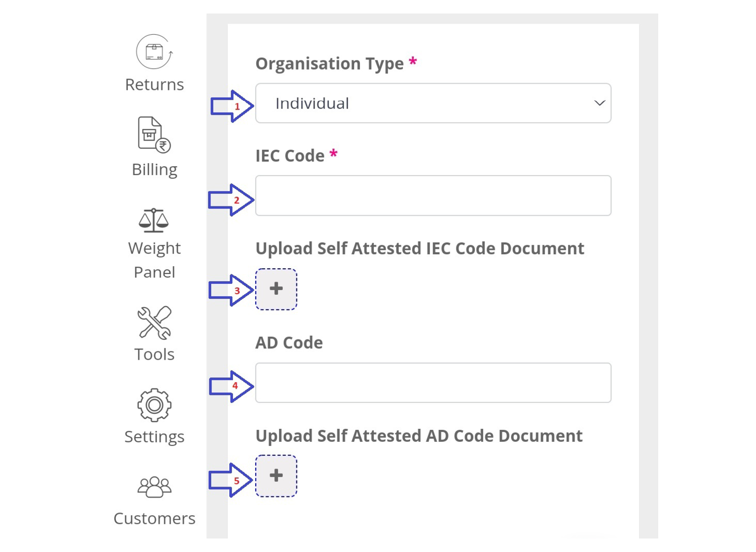The image size is (756, 552).
Task: Click the 'Organisation Type' field label
Action: tap(330, 63)
